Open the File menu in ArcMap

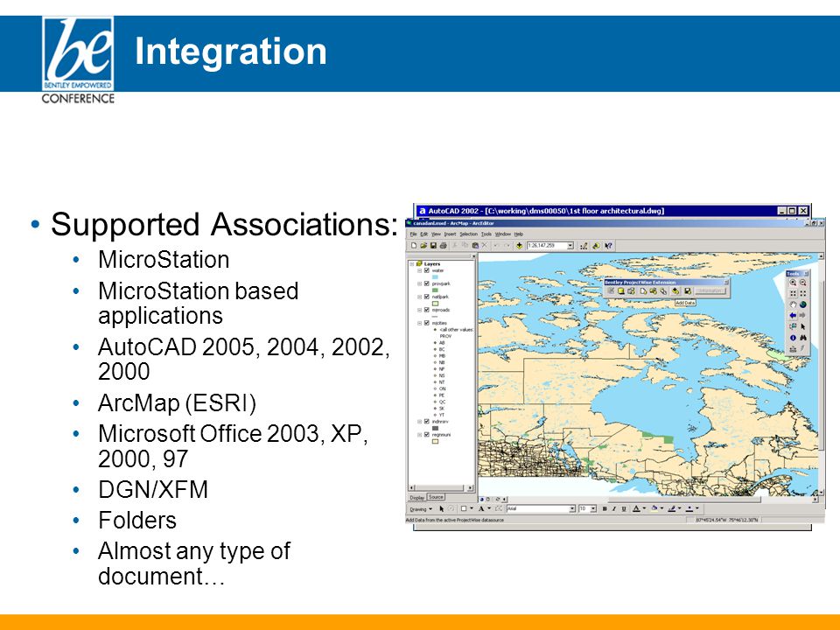pyautogui.click(x=413, y=234)
